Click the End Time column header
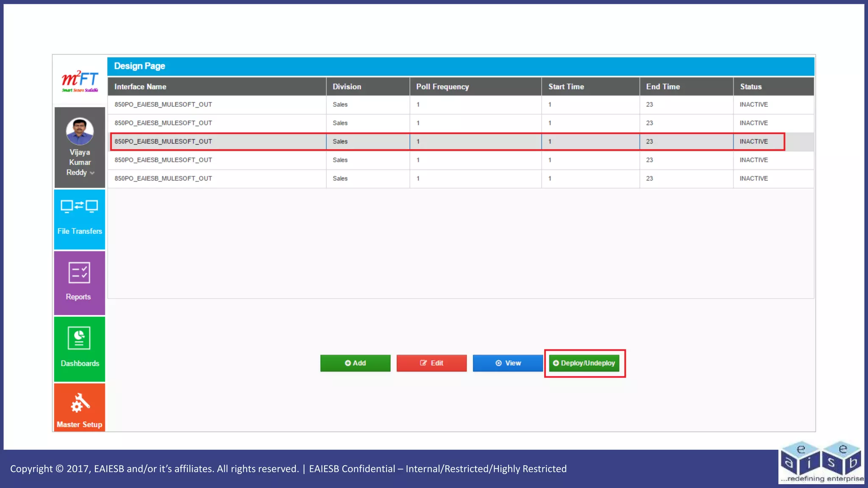 point(662,86)
